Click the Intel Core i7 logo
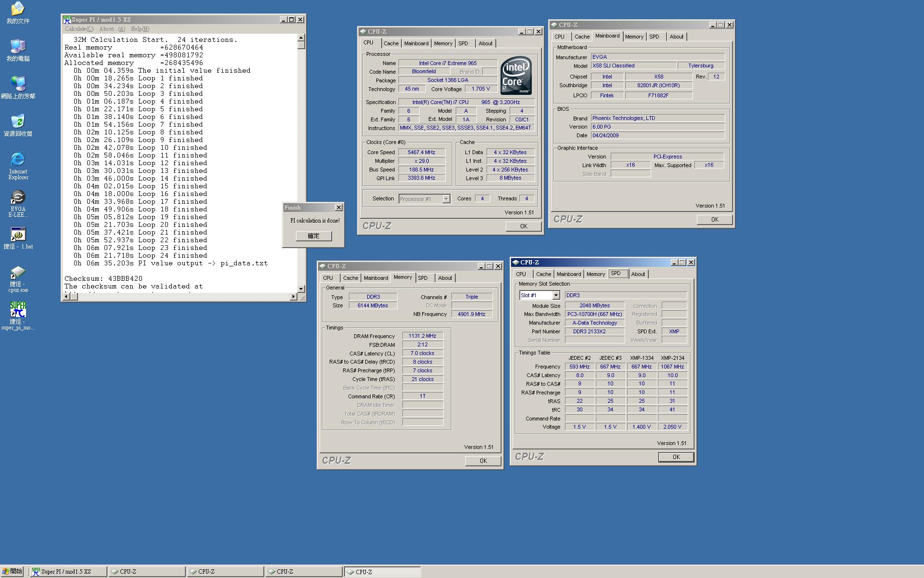 click(x=515, y=76)
